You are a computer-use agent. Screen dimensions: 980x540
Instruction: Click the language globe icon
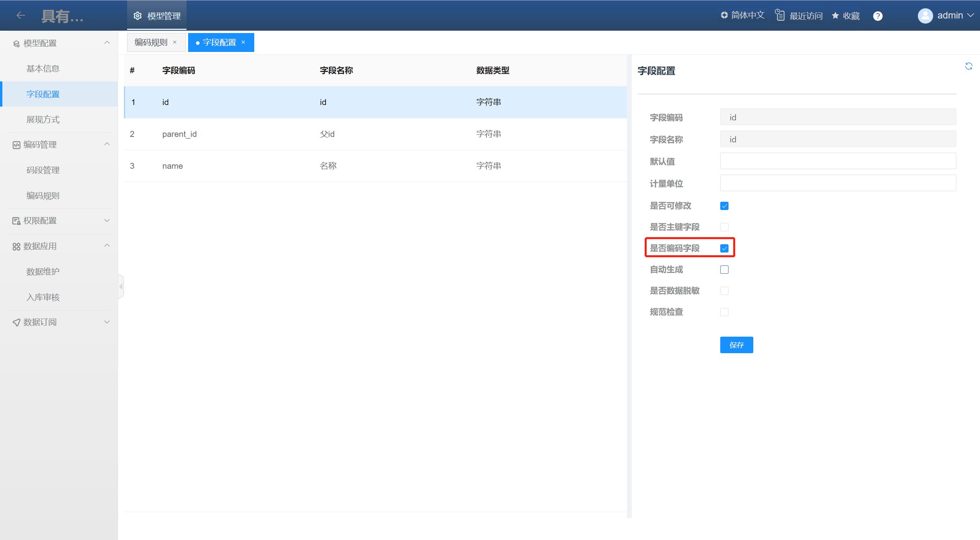point(724,15)
